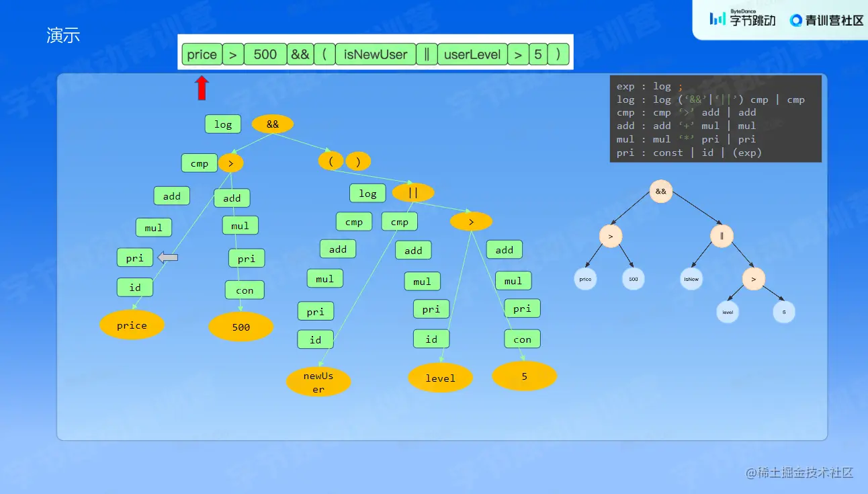Click the orange '&&' root node of parse tree

273,124
